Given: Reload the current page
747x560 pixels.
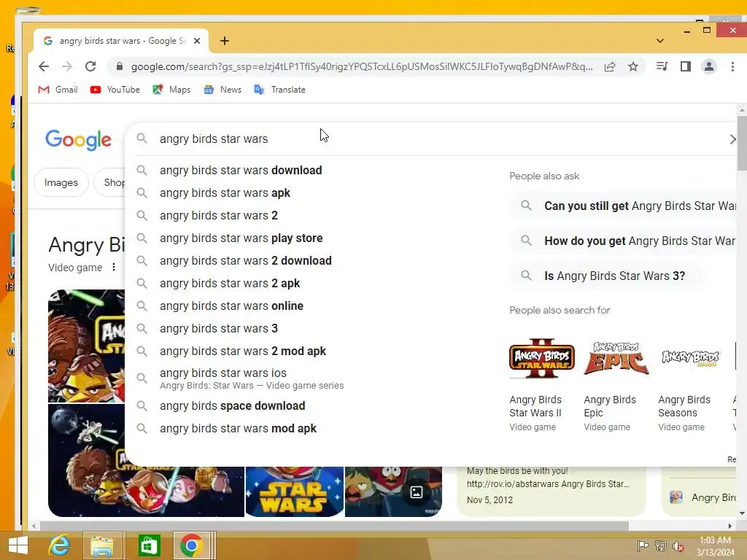Looking at the screenshot, I should coord(90,66).
